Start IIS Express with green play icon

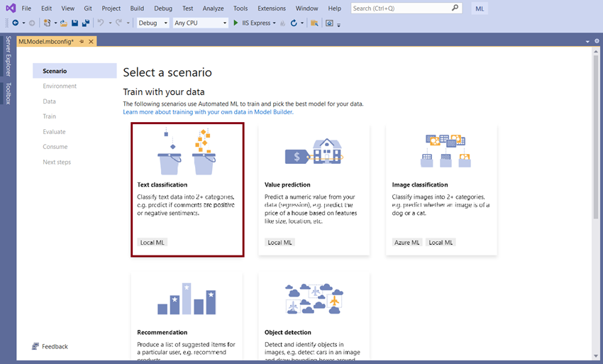pyautogui.click(x=236, y=23)
